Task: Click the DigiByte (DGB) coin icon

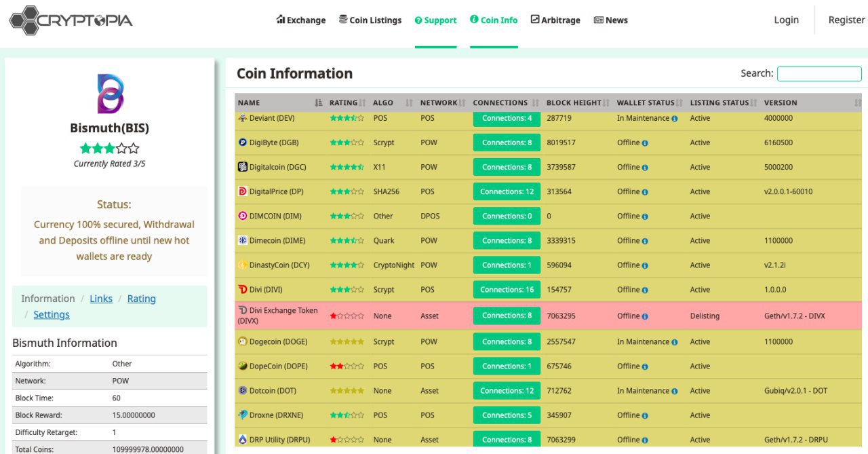Action: [243, 143]
